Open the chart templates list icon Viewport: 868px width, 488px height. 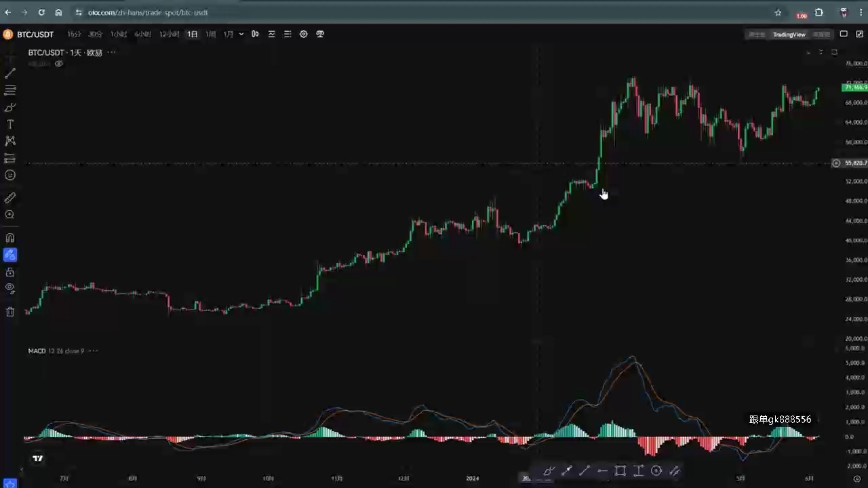click(x=288, y=34)
